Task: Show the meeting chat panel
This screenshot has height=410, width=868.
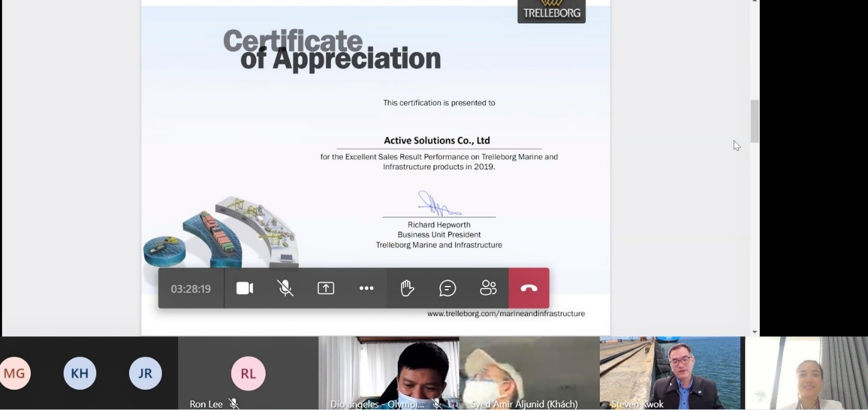Action: 448,288
